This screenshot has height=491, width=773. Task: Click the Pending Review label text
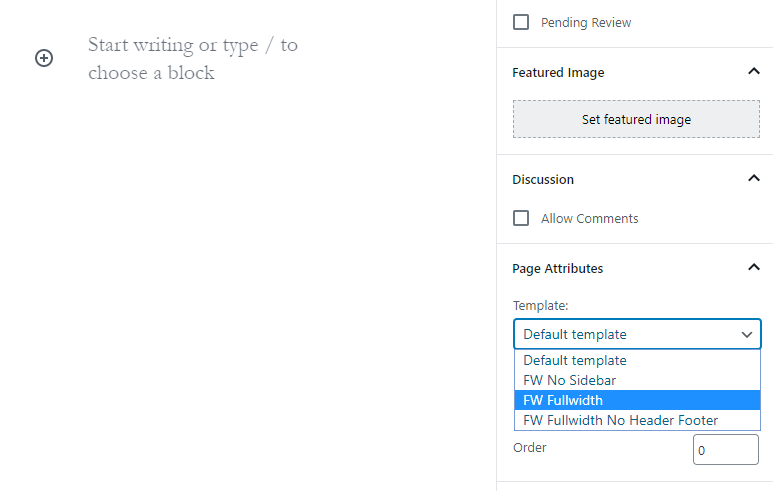pyautogui.click(x=586, y=23)
